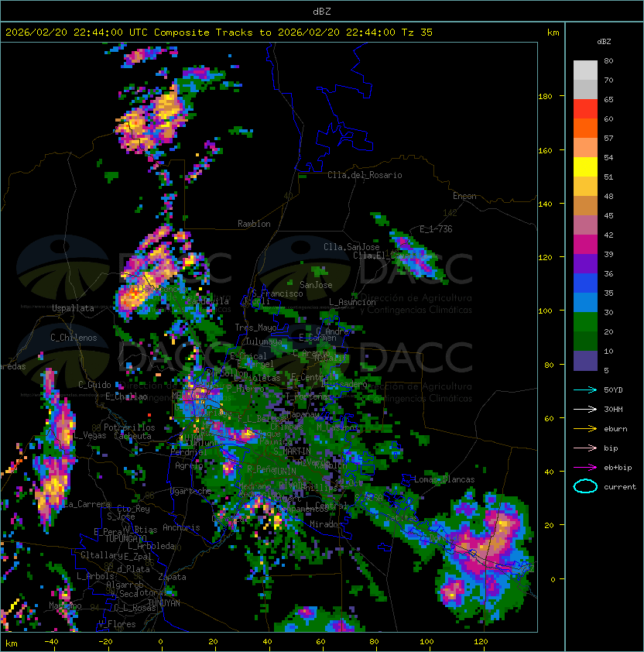Click the 'Capdevila' place label
The height and width of the screenshot is (652, 644).
click(x=207, y=301)
